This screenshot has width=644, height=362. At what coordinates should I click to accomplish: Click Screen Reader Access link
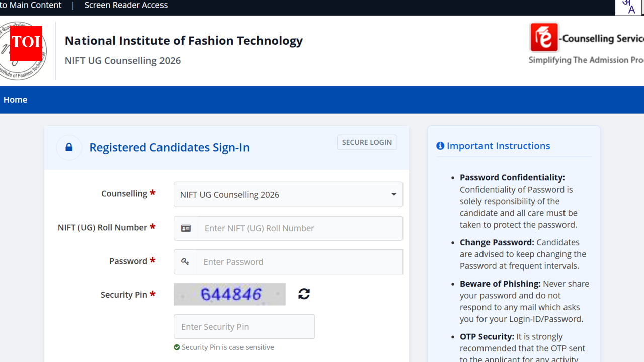click(126, 5)
